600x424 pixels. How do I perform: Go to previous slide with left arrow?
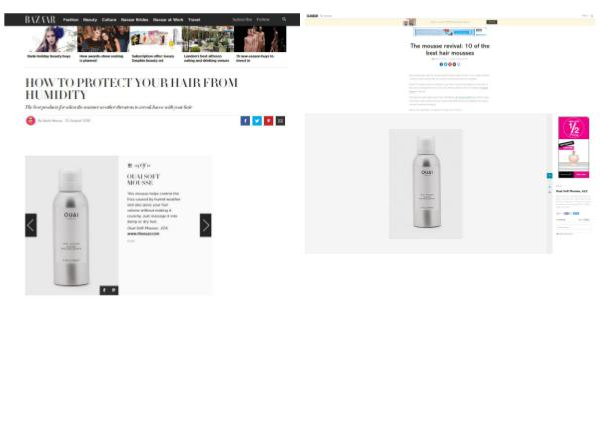point(31,225)
